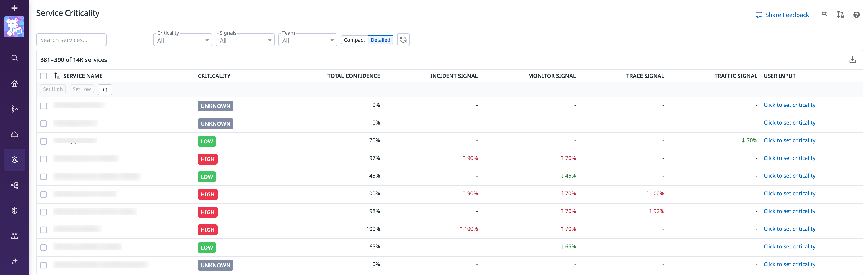Expand the +1 more bulk actions button
This screenshot has height=275, width=868.
click(x=105, y=90)
